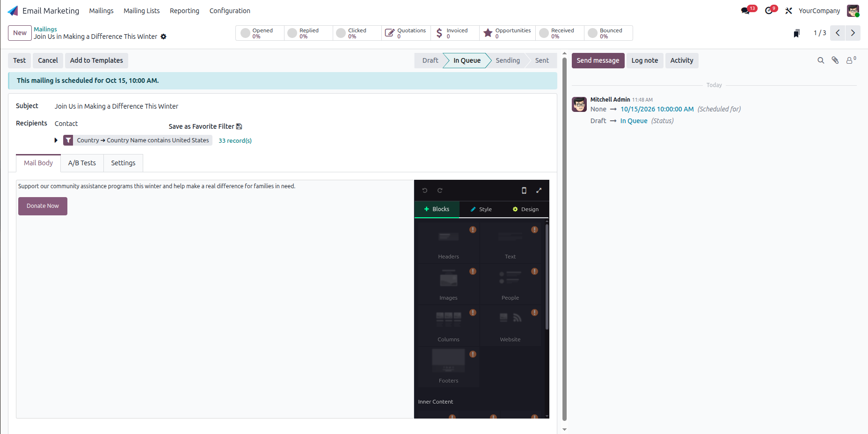868x434 pixels.
Task: Toggle fullscreen editor icon
Action: point(539,191)
